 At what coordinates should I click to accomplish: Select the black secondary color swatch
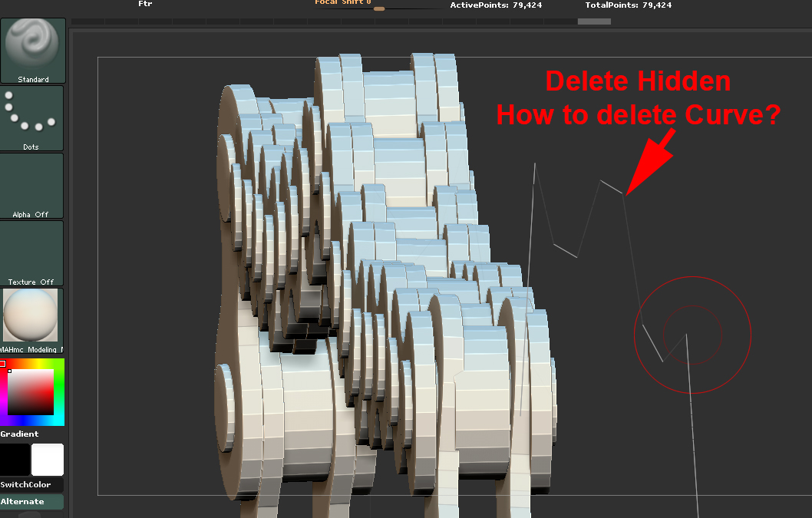click(15, 460)
